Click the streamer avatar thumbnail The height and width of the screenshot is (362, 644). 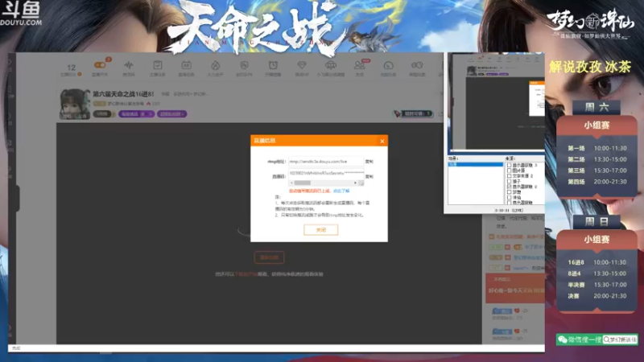tap(75, 104)
